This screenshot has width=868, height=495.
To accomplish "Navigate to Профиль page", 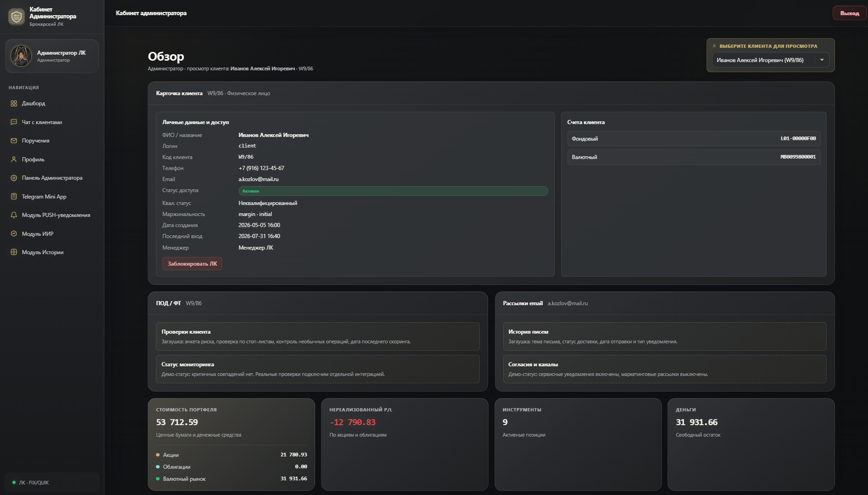I will pyautogui.click(x=52, y=159).
